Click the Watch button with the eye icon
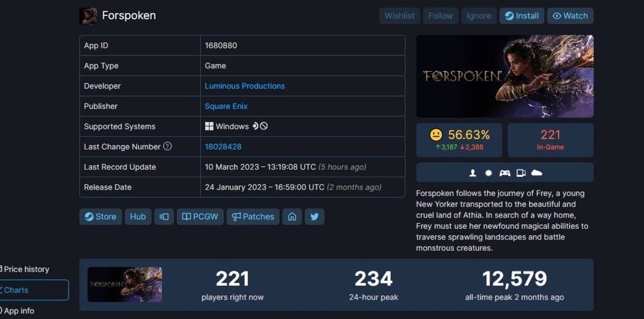Screen dimensions: 644x319 tap(570, 16)
